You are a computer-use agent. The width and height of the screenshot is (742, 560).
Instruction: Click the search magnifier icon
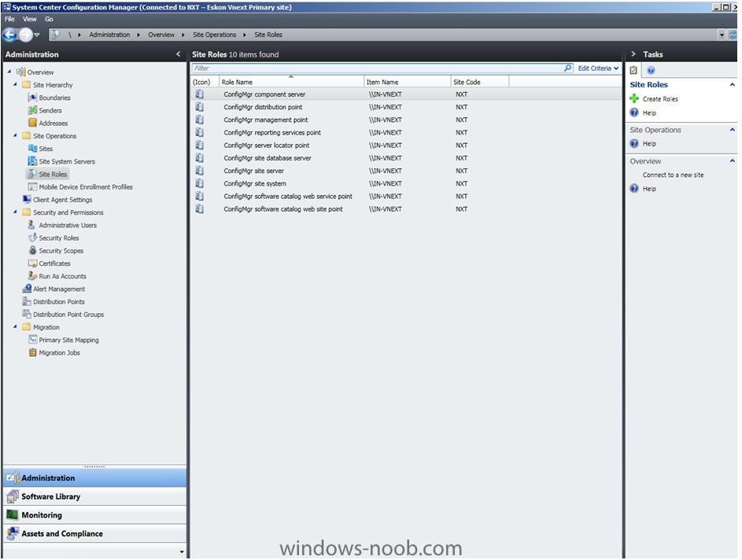[x=568, y=68]
